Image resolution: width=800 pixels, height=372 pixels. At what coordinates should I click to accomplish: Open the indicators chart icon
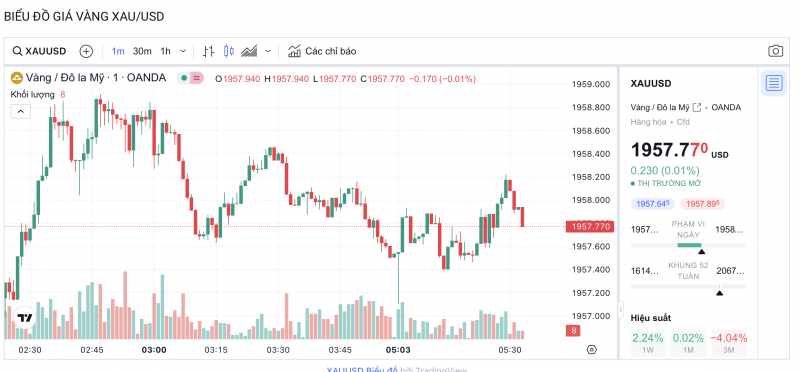[294, 51]
